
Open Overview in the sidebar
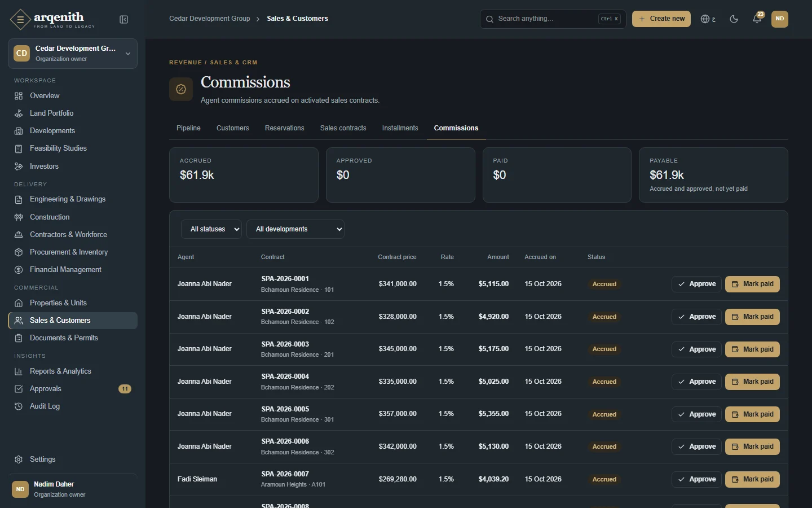pos(73,96)
